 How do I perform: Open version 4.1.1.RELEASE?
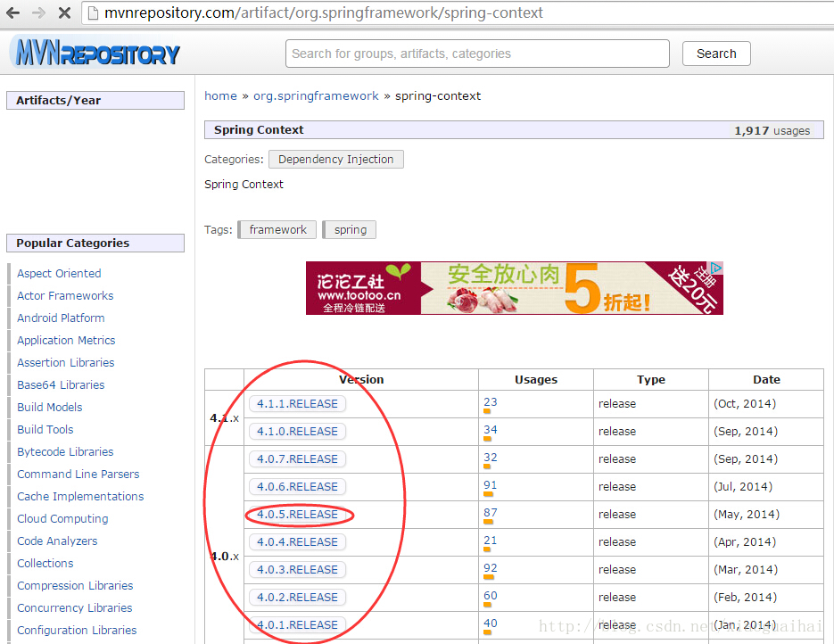pos(297,404)
